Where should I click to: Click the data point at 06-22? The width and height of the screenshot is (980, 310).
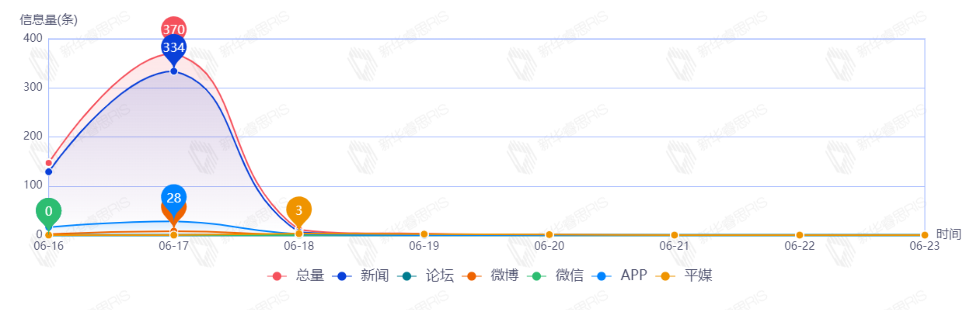click(x=800, y=235)
